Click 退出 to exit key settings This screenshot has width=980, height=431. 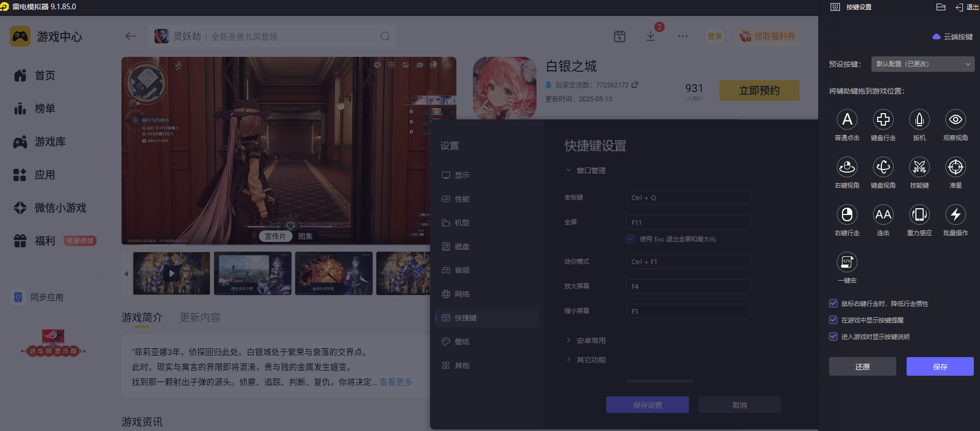click(967, 7)
